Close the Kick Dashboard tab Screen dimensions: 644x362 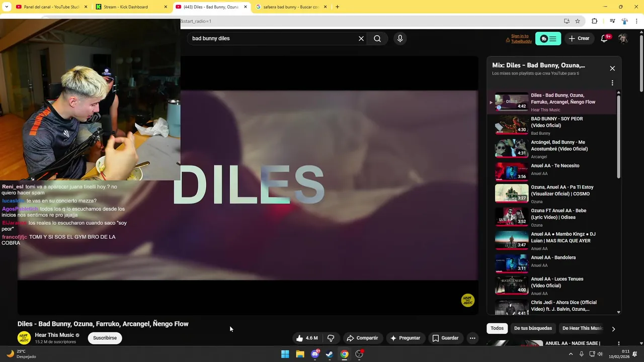[x=166, y=7]
